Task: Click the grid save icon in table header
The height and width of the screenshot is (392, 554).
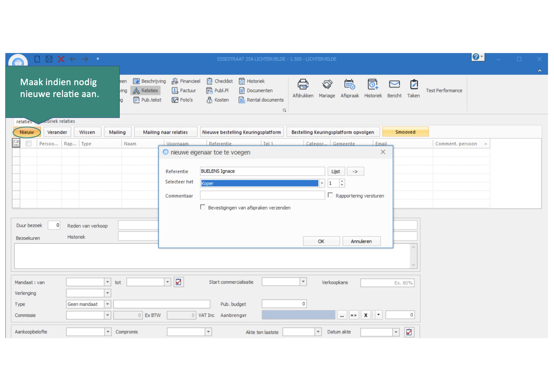Action: (16, 143)
